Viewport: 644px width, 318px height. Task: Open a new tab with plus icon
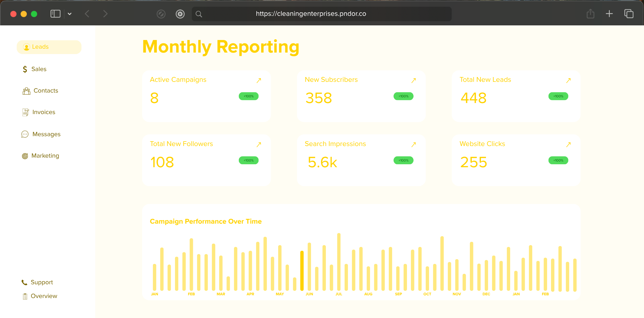[609, 14]
